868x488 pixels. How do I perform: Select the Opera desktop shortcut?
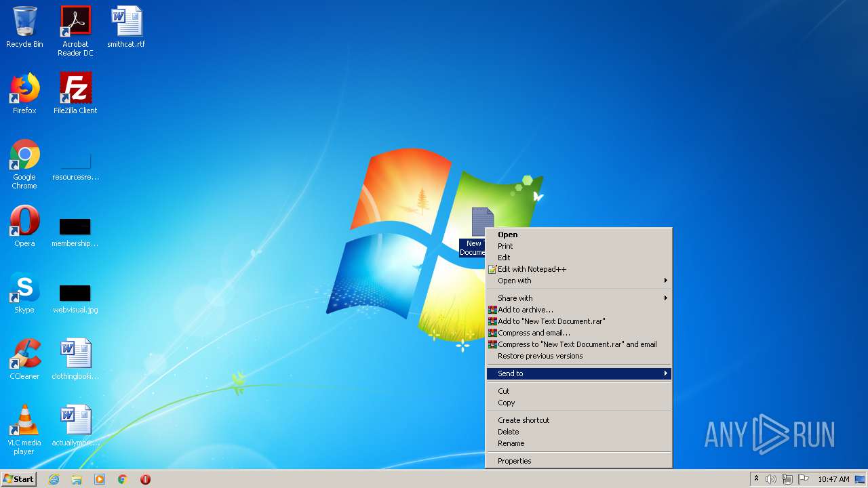[x=24, y=226]
